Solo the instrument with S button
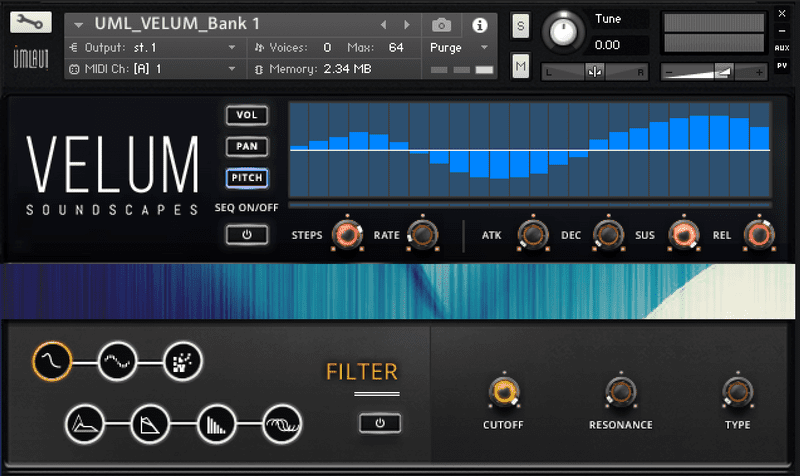This screenshot has width=800, height=476. 520,26
